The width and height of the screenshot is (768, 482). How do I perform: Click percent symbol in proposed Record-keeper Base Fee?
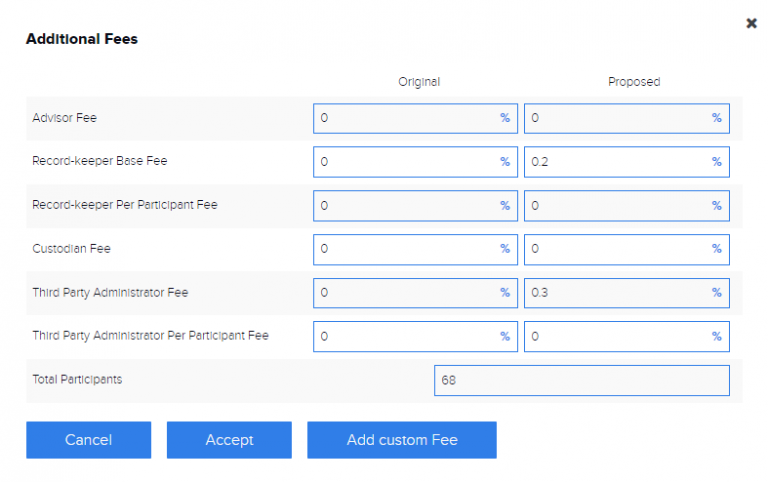(x=716, y=162)
